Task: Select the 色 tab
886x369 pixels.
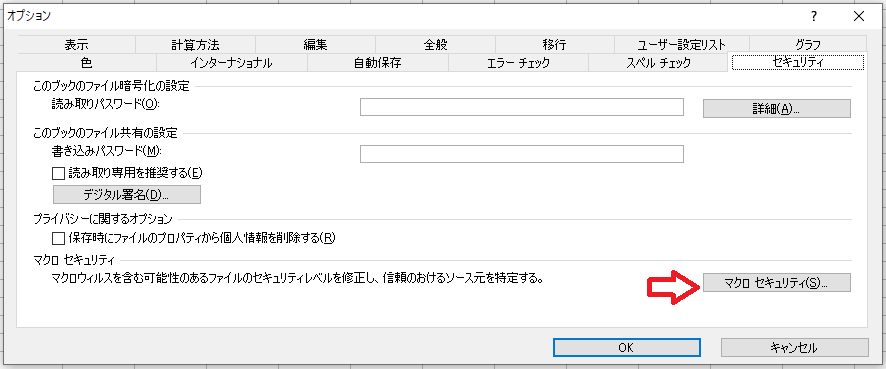Action: point(86,63)
